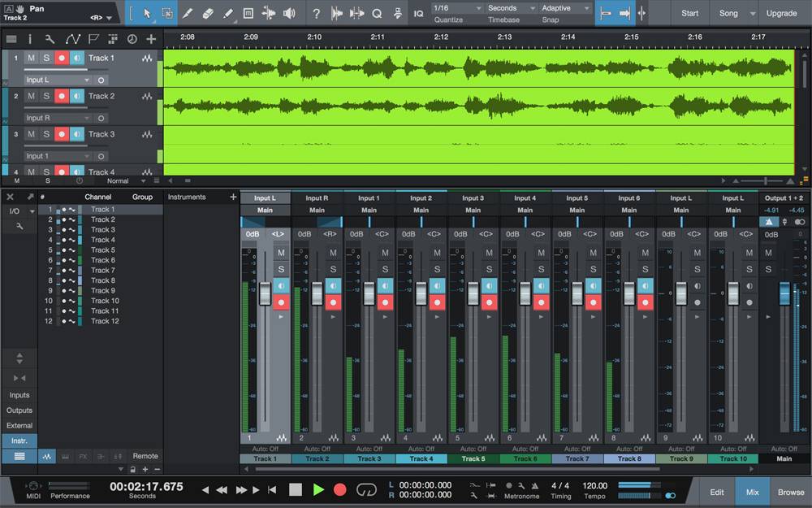The image size is (812, 508).
Task: Select the Eraser tool
Action: point(208,14)
